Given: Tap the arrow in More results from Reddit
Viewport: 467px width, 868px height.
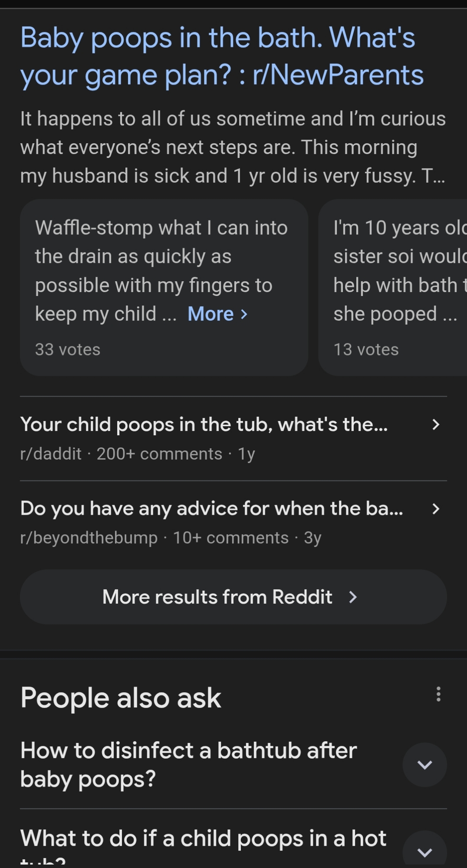Looking at the screenshot, I should click(x=353, y=597).
